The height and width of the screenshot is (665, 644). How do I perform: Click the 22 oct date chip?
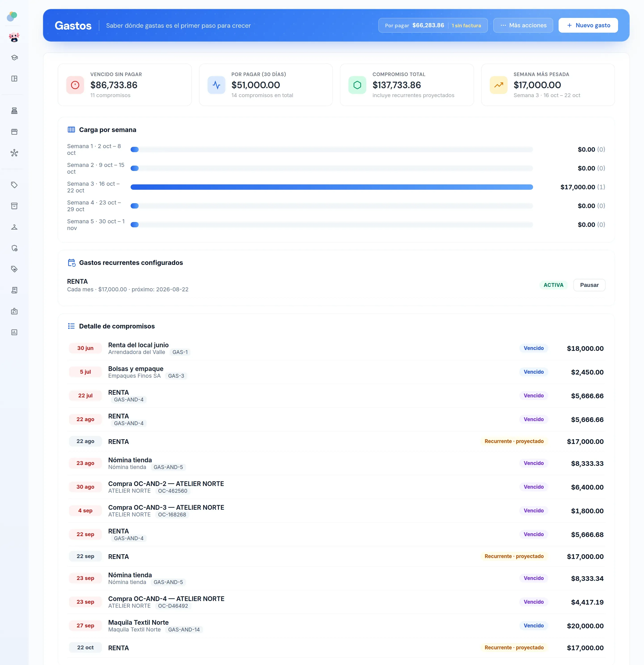[x=85, y=648]
